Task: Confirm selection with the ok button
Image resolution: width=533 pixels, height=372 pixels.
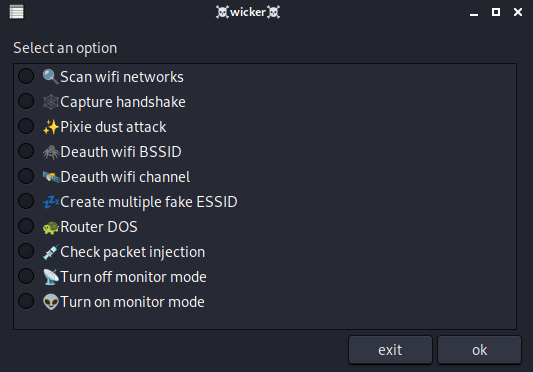Action: [479, 350]
